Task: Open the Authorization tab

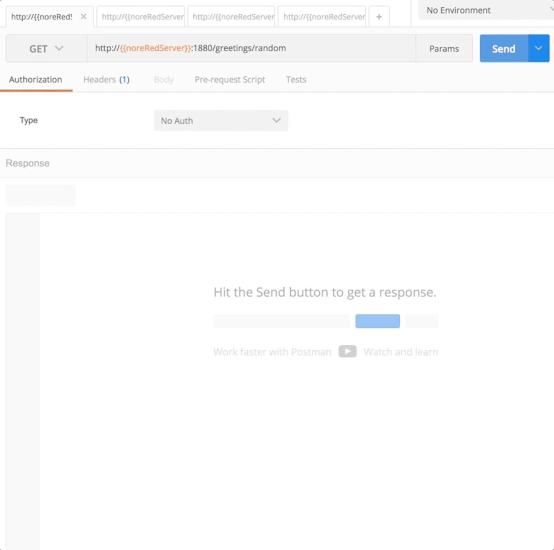Action: coord(36,79)
